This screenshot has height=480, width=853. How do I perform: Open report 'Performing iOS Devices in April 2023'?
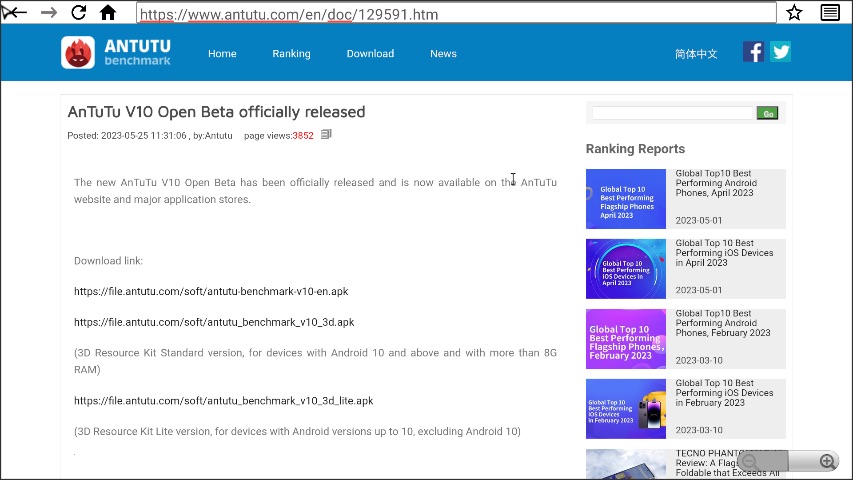(724, 253)
